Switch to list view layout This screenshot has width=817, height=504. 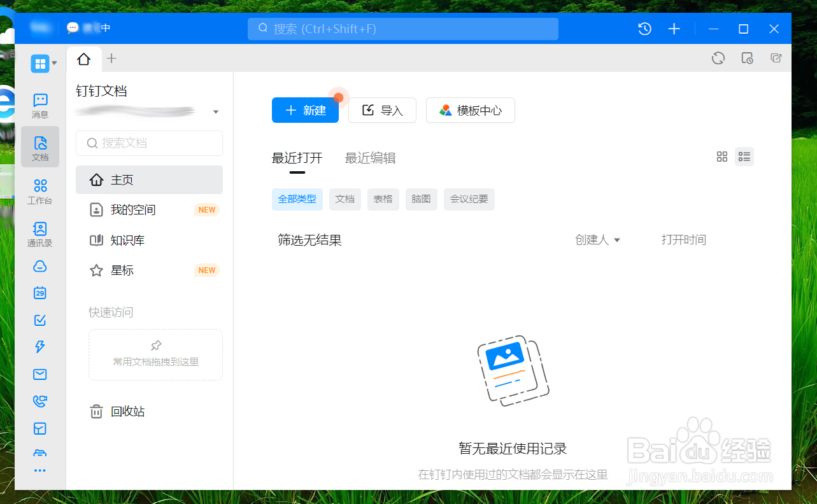[744, 157]
